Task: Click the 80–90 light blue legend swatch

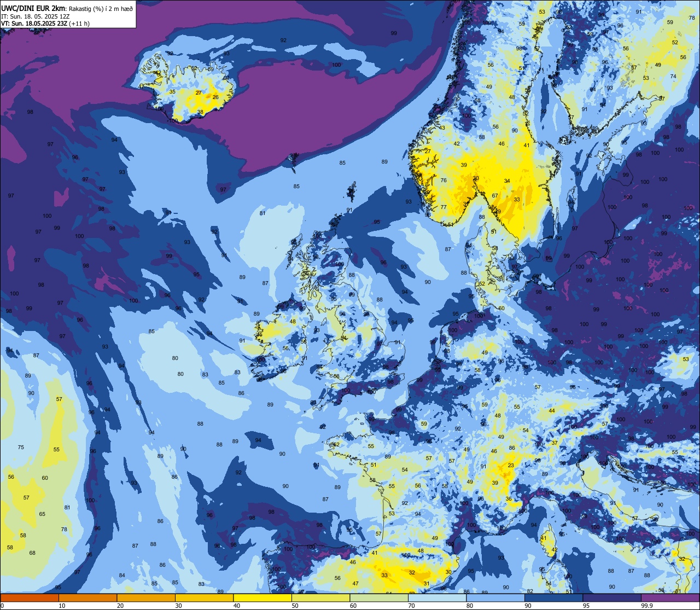Action: (x=495, y=597)
